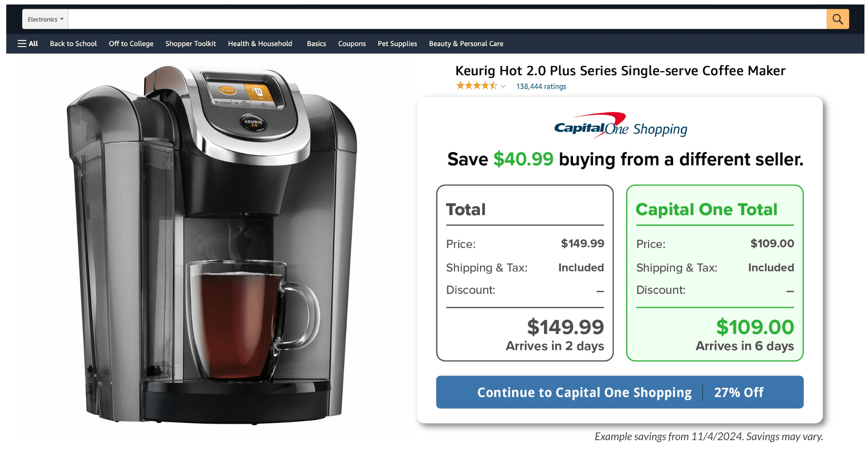The height and width of the screenshot is (450, 868).
Task: Open Beauty & Personal Care
Action: coord(466,44)
